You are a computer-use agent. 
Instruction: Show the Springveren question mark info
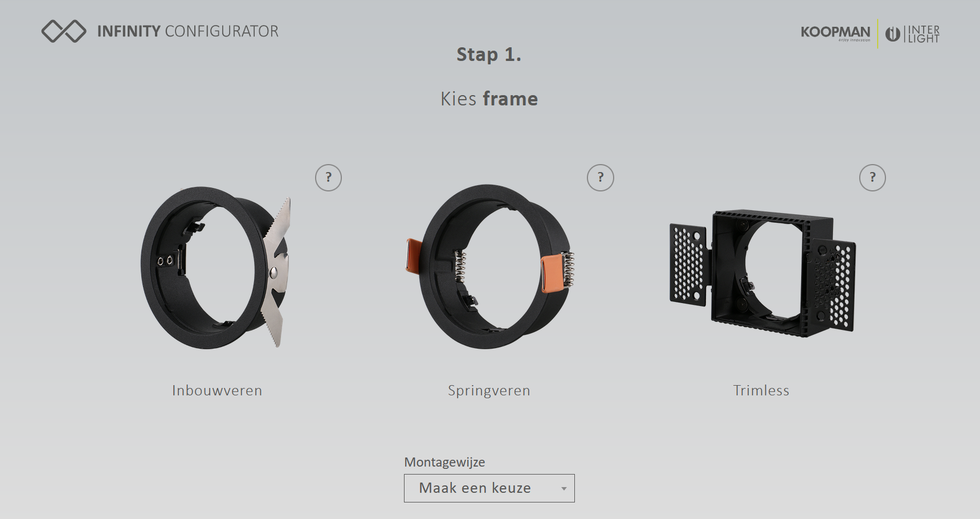coord(601,178)
